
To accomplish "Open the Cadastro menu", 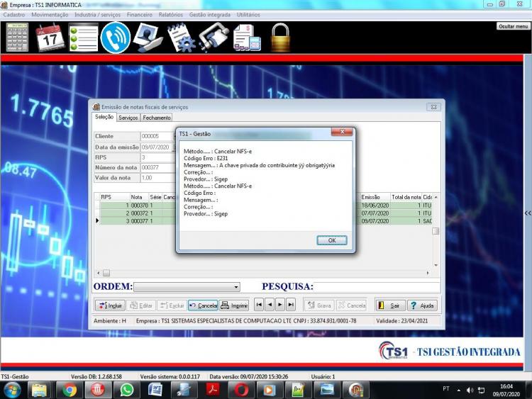I will pos(14,15).
